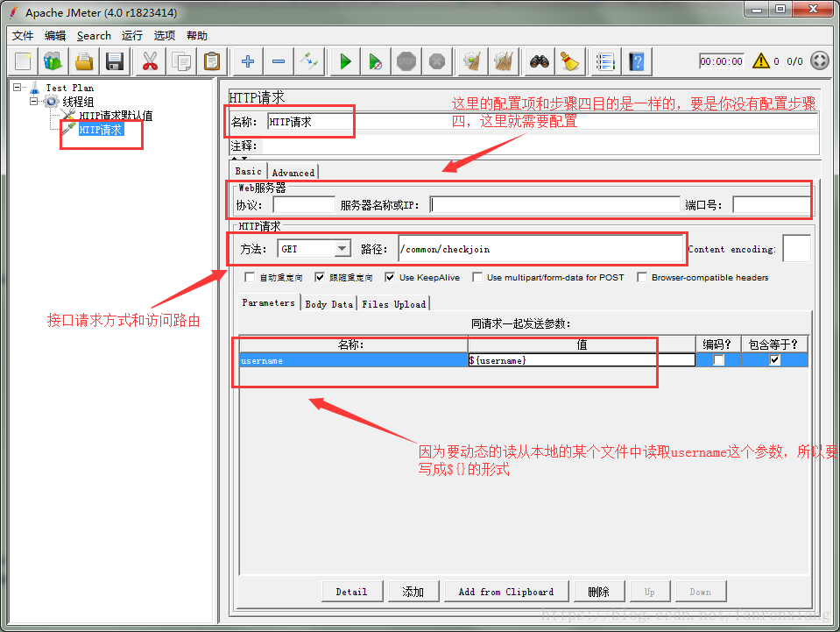Click the 名称 input field
Screen dimensions: 840x632
(x=542, y=122)
